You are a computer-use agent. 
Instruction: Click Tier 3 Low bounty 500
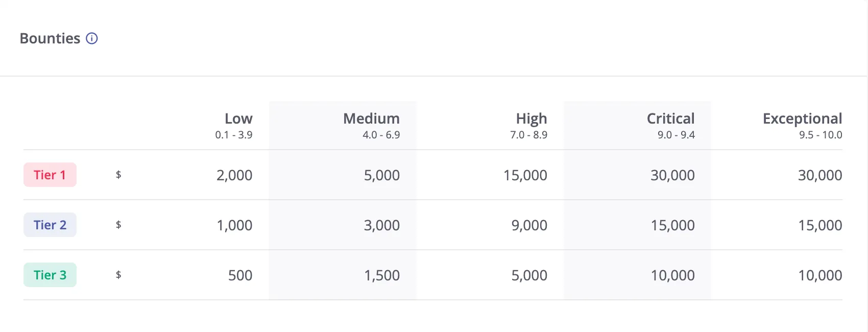(x=240, y=275)
